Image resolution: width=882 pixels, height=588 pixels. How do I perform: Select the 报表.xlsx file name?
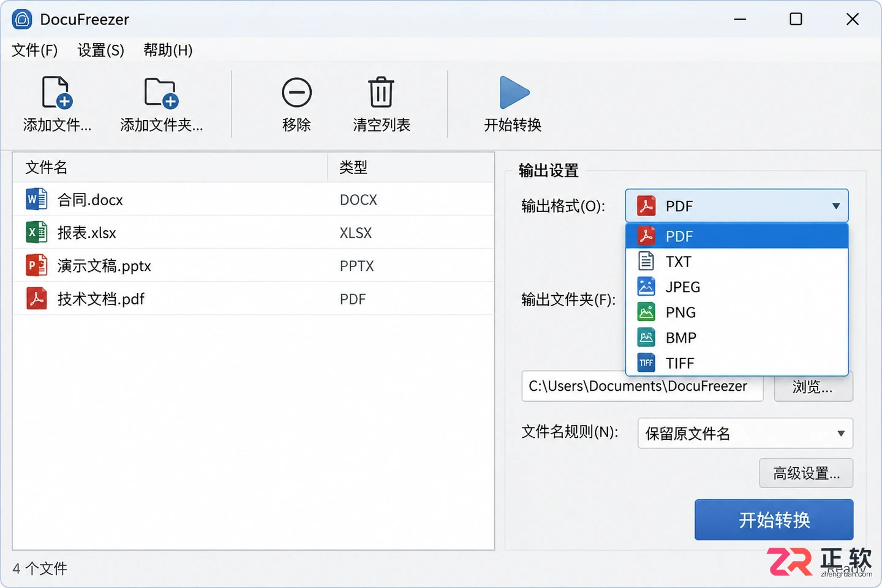pyautogui.click(x=87, y=233)
